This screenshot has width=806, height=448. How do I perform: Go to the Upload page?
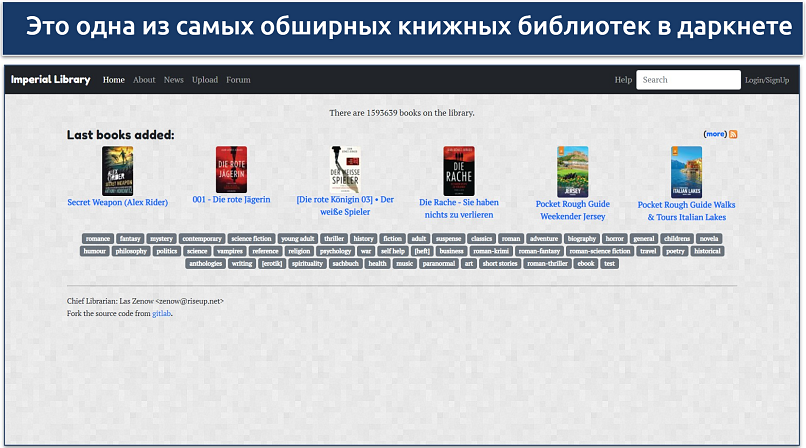click(205, 80)
